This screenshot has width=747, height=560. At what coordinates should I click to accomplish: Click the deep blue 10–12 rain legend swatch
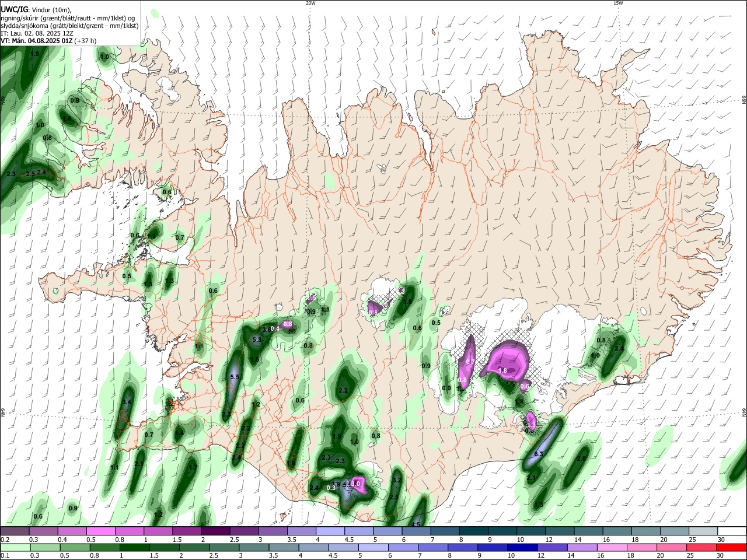522,547
